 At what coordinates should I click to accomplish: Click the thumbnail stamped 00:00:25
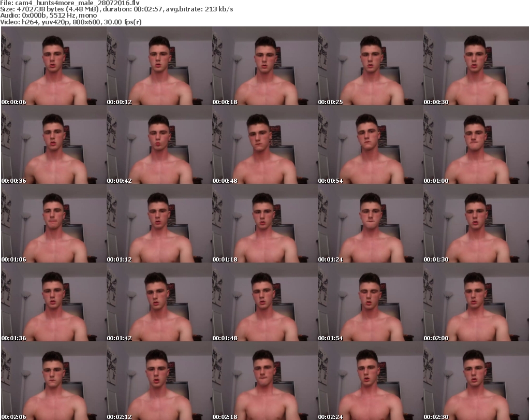pyautogui.click(x=371, y=66)
